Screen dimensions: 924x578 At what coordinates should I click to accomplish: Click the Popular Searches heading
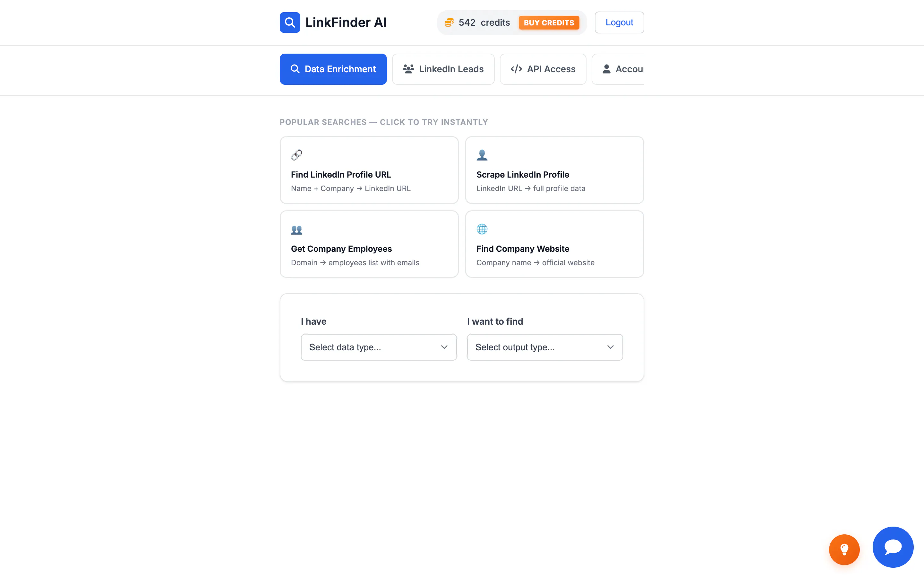click(384, 122)
